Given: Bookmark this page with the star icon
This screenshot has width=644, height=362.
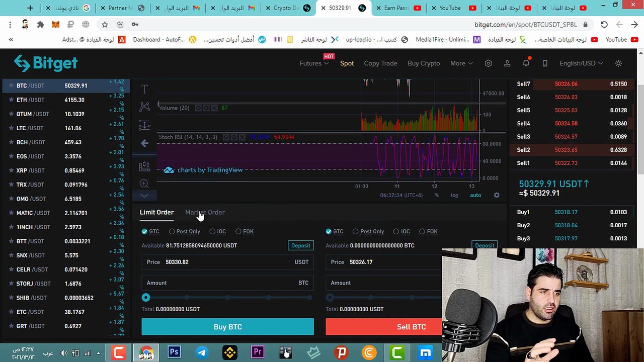Looking at the screenshot, I should pos(105,24).
